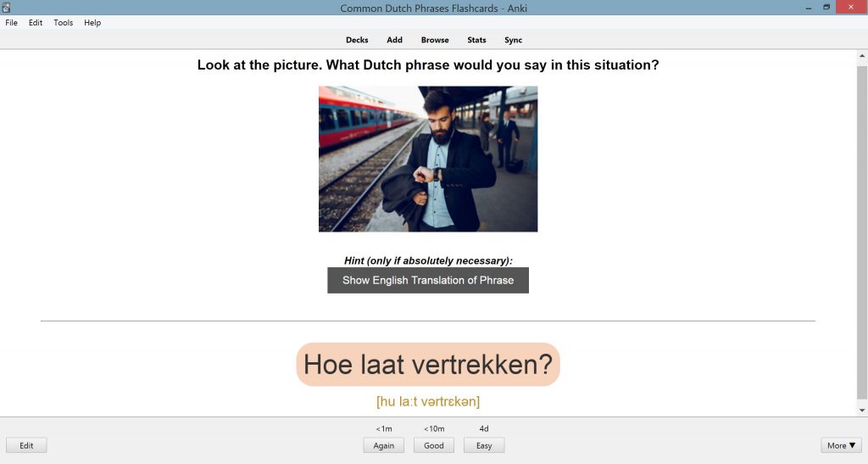The height and width of the screenshot is (464, 868).
Task: Click the scrollbar up arrow
Action: (x=862, y=56)
